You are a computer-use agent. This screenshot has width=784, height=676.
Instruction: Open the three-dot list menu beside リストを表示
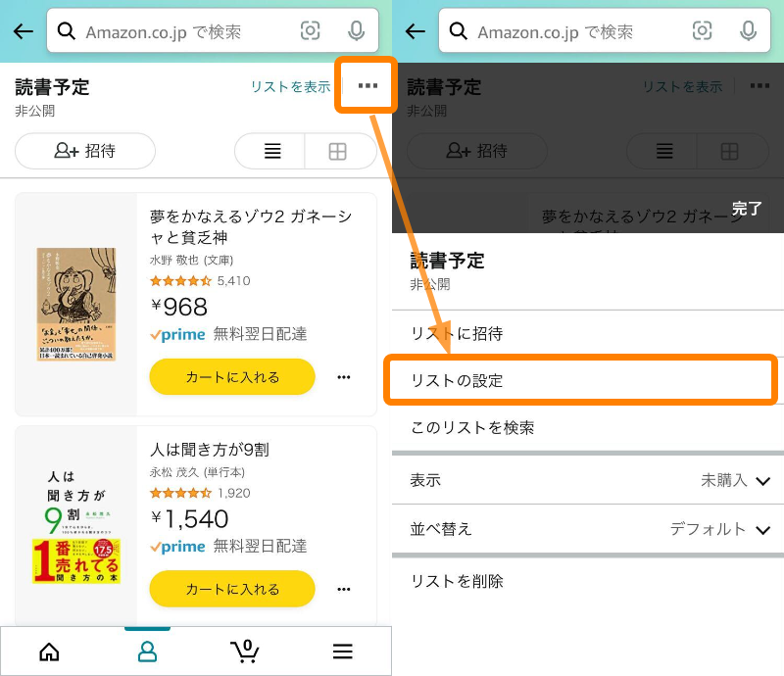tap(367, 85)
